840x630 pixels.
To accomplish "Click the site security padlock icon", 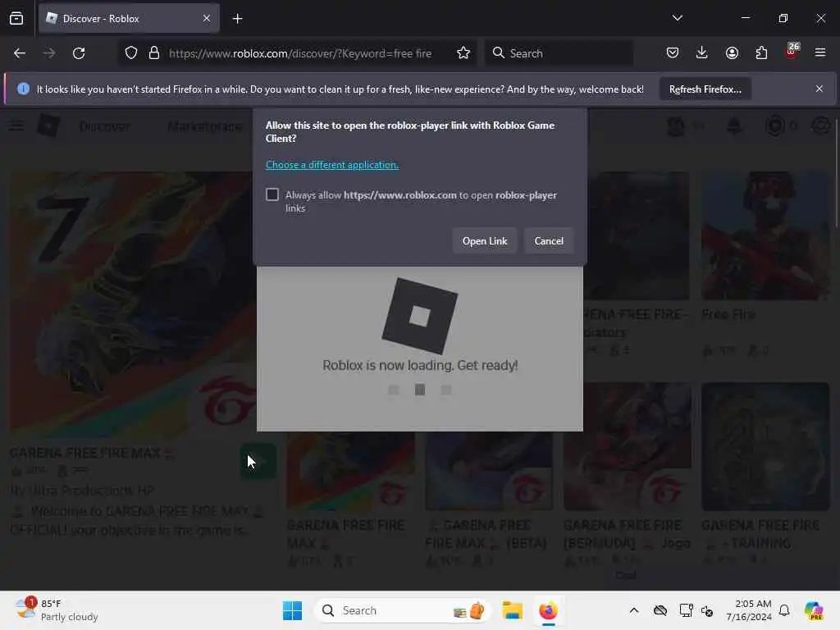I will coord(154,53).
